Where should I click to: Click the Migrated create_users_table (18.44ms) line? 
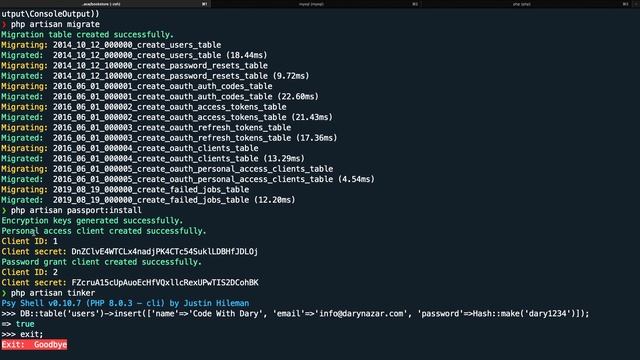[x=134, y=55]
